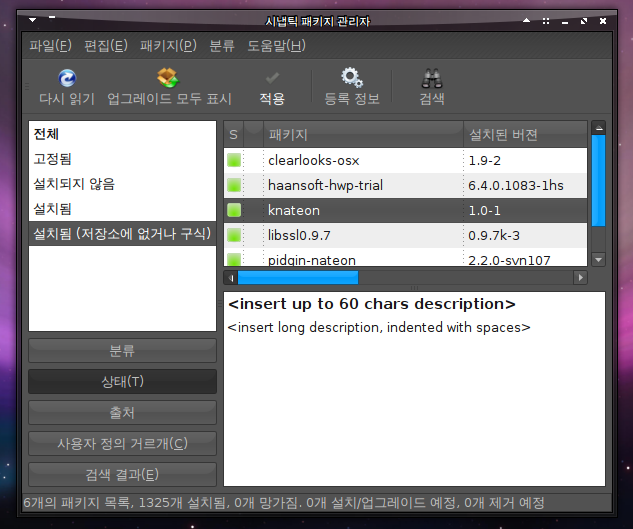Select 설치됨 filter entry
The height and width of the screenshot is (529, 633).
click(x=122, y=209)
